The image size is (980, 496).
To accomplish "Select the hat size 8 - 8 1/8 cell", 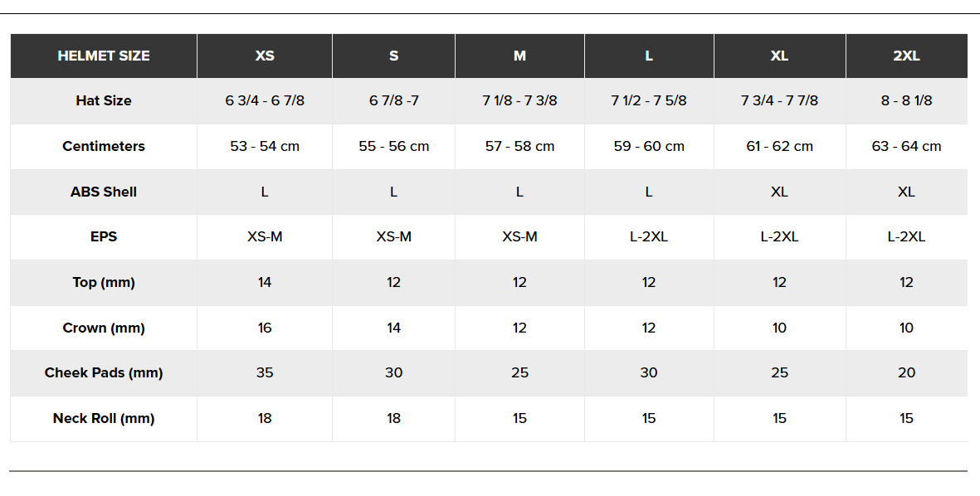I will (x=906, y=101).
